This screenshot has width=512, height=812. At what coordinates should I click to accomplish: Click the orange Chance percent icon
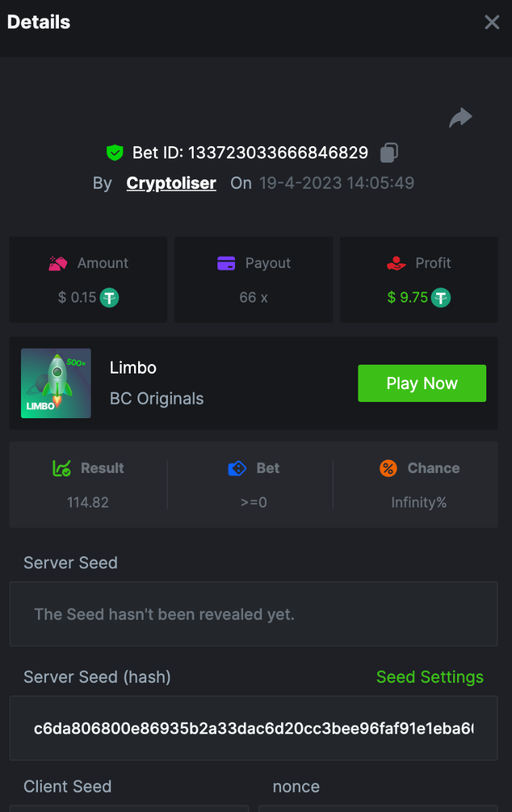tap(388, 468)
